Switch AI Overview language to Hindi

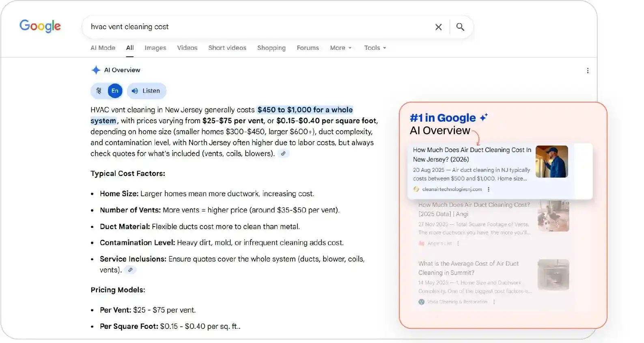(x=99, y=91)
